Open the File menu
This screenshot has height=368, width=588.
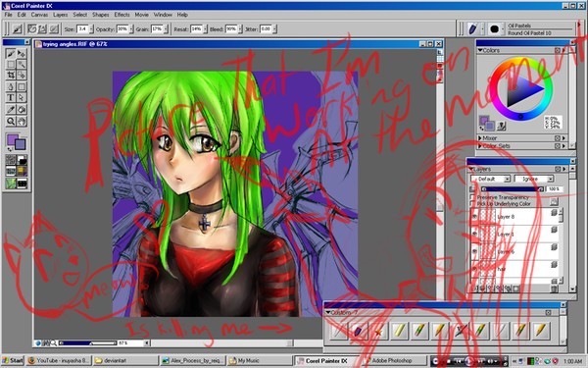(x=8, y=15)
